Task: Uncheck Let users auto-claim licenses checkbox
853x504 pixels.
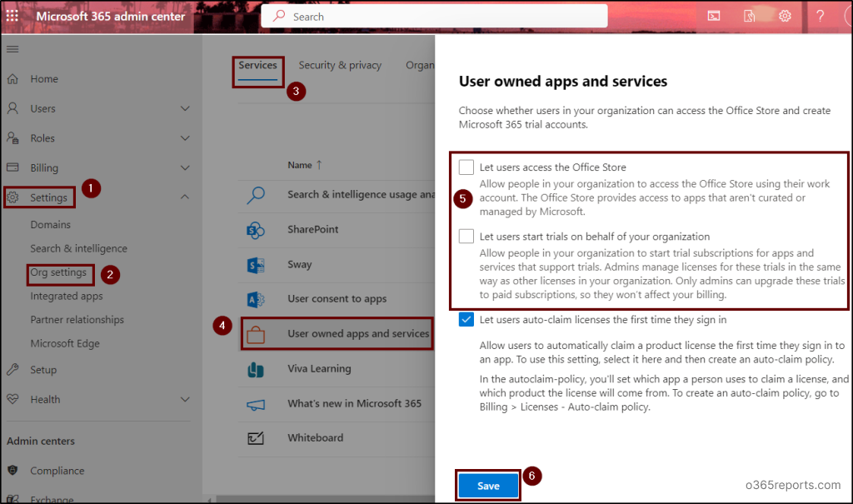Action: 466,320
